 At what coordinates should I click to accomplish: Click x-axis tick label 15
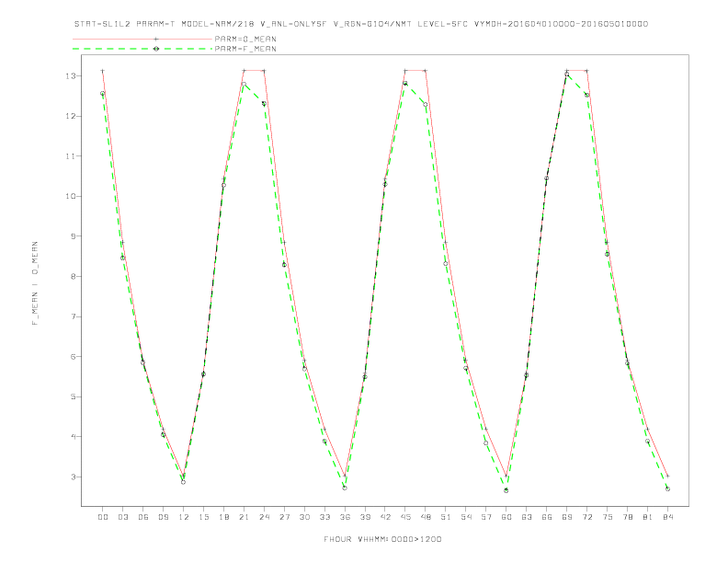(203, 517)
